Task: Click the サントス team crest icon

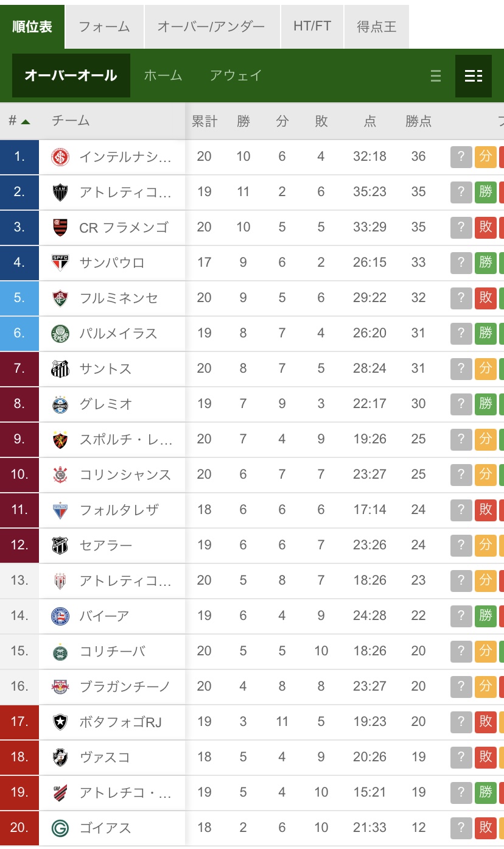Action: click(x=60, y=369)
